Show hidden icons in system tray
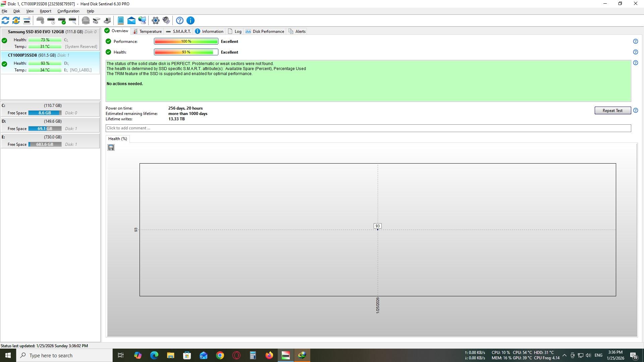The image size is (644, 362). click(x=564, y=355)
